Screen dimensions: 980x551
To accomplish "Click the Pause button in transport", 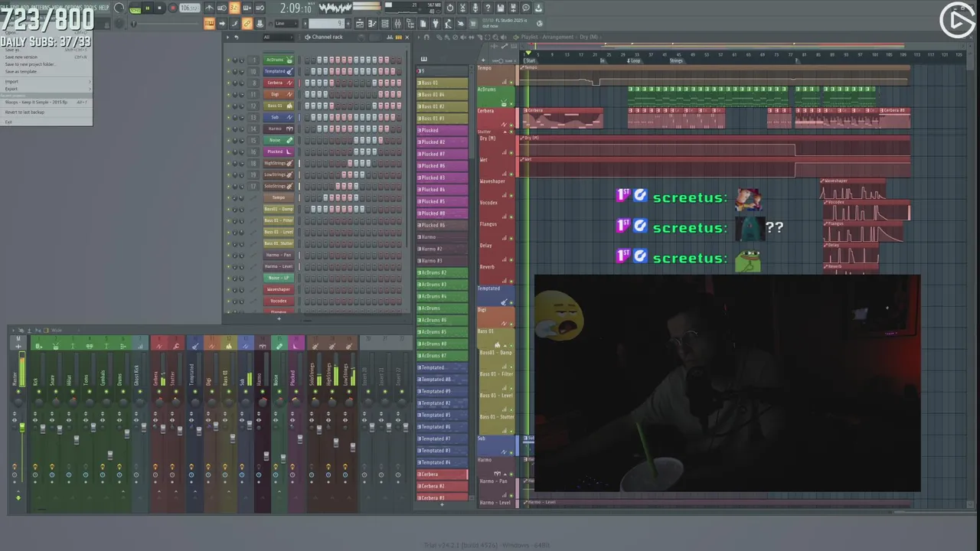I will [146, 8].
